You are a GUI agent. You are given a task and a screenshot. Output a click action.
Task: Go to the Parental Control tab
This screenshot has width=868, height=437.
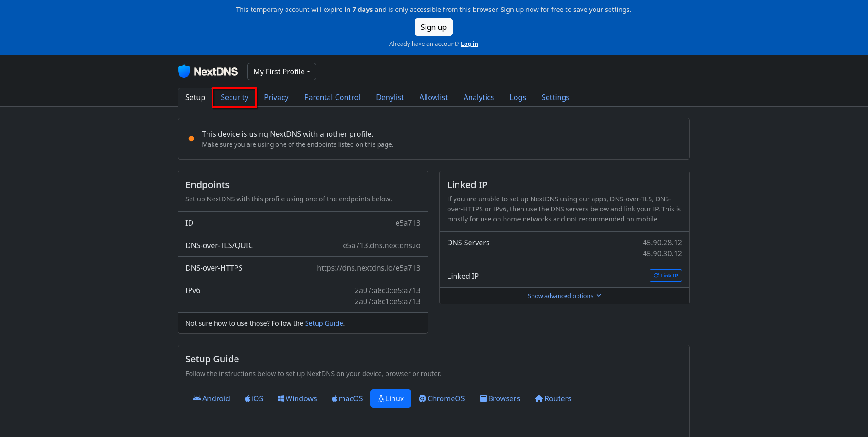tap(332, 97)
